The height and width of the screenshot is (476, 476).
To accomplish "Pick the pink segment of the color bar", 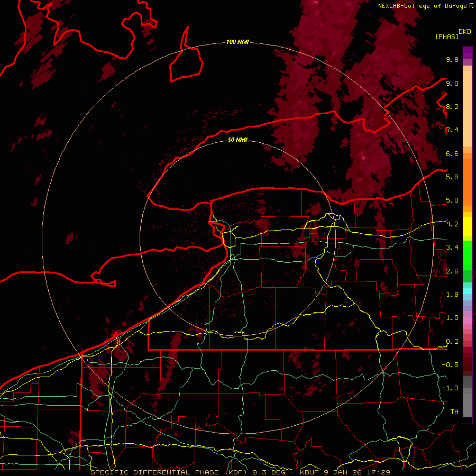I will (x=467, y=321).
